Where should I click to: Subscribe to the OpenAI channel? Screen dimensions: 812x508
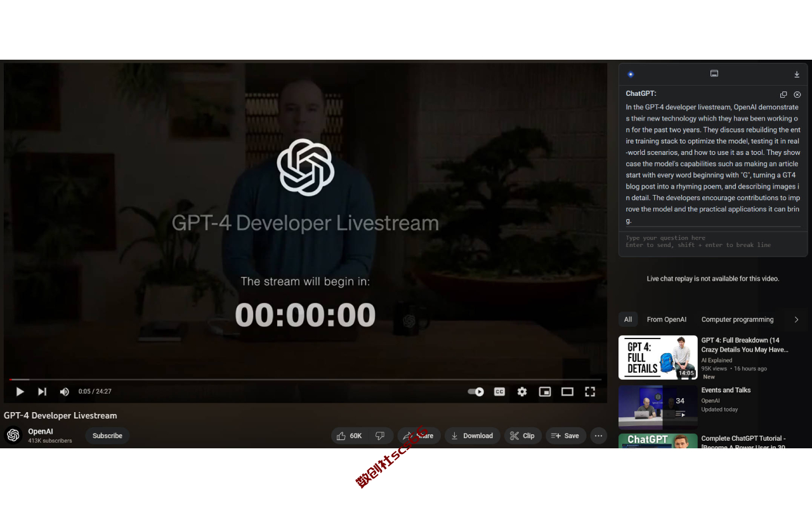107,436
